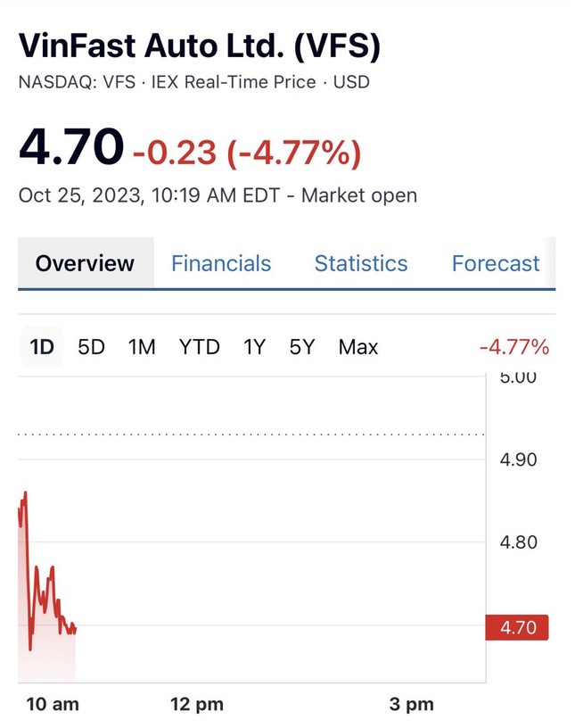Open the Overview tab
Image resolution: width=575 pixels, height=728 pixels.
click(85, 263)
